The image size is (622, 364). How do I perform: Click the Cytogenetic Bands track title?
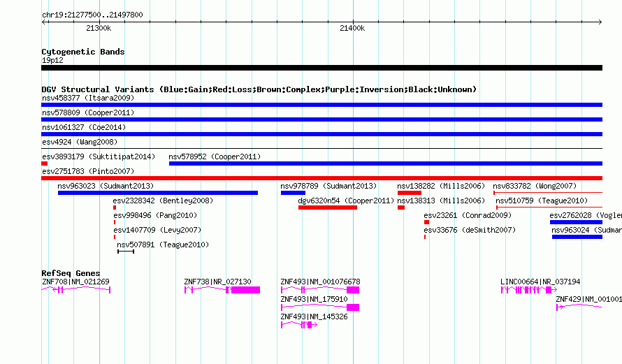click(83, 52)
